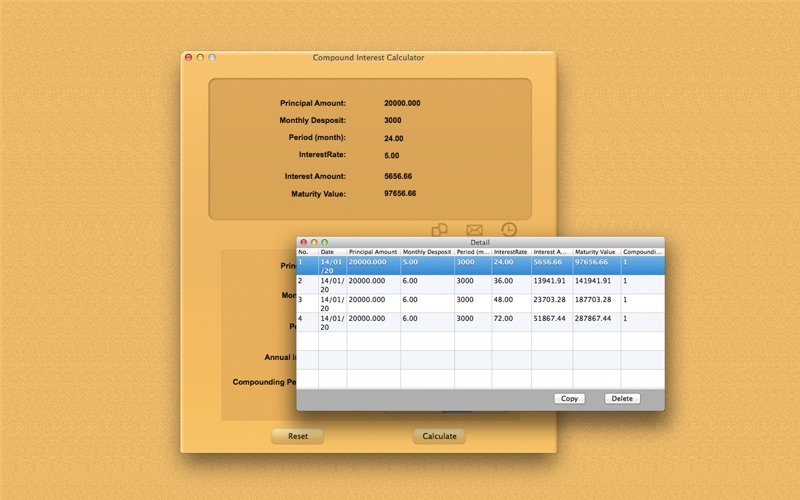The height and width of the screenshot is (500, 800).
Task: Minimize the Detail window
Action: click(x=314, y=242)
